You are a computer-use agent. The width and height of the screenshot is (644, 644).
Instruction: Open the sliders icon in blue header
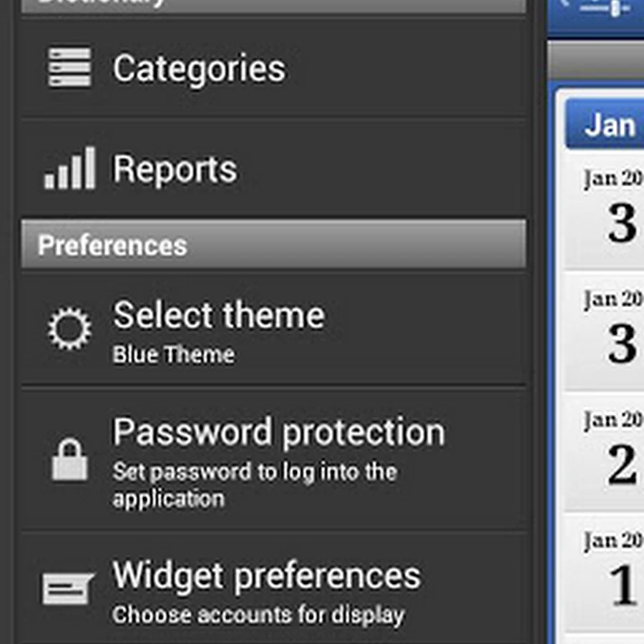point(605,9)
